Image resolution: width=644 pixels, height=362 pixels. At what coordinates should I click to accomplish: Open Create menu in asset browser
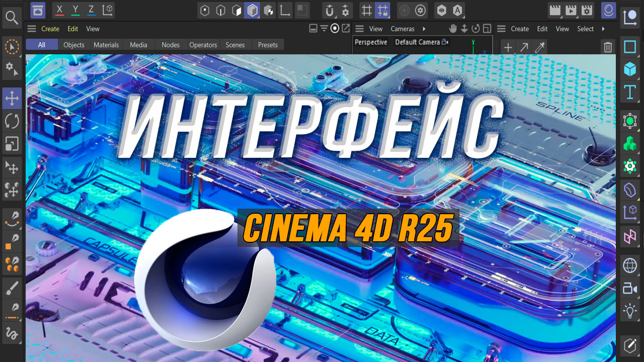(x=50, y=29)
